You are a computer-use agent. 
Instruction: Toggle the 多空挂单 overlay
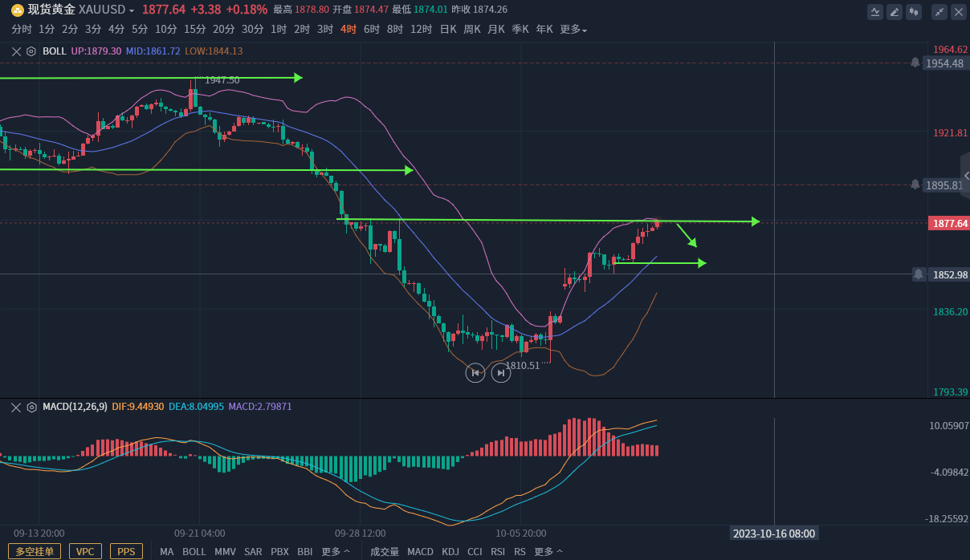pyautogui.click(x=35, y=552)
